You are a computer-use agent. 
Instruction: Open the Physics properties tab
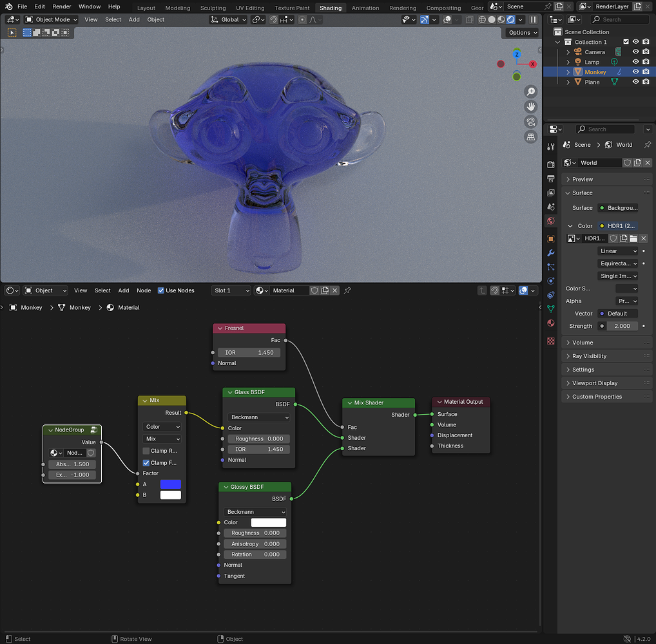550,281
